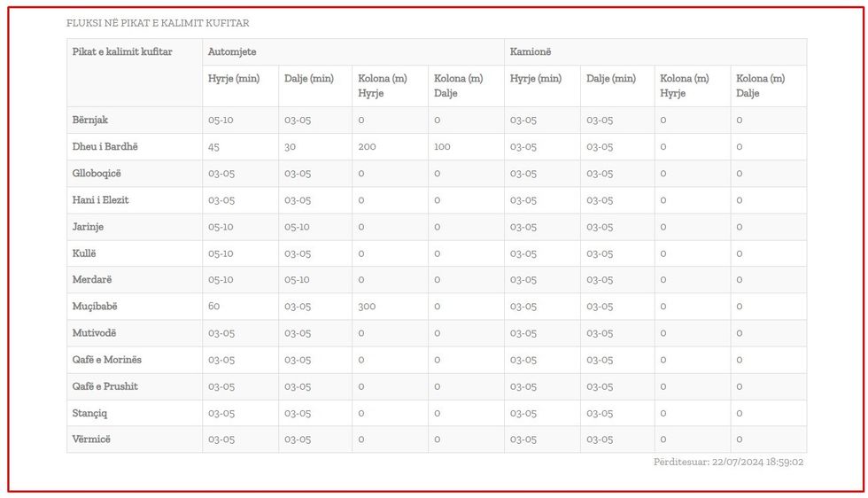Click the Stançiq row label
The width and height of the screenshot is (868, 498).
coord(90,413)
